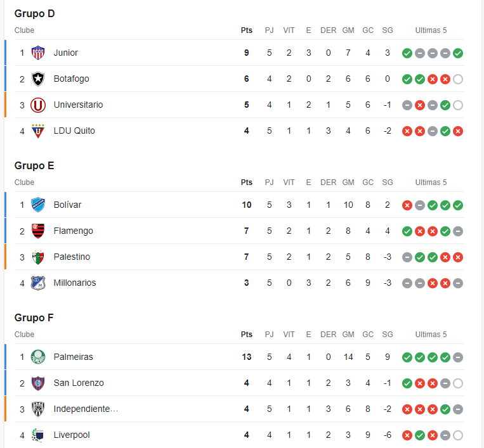Click the Ultimas 5 header in Grupo F

coord(431,334)
